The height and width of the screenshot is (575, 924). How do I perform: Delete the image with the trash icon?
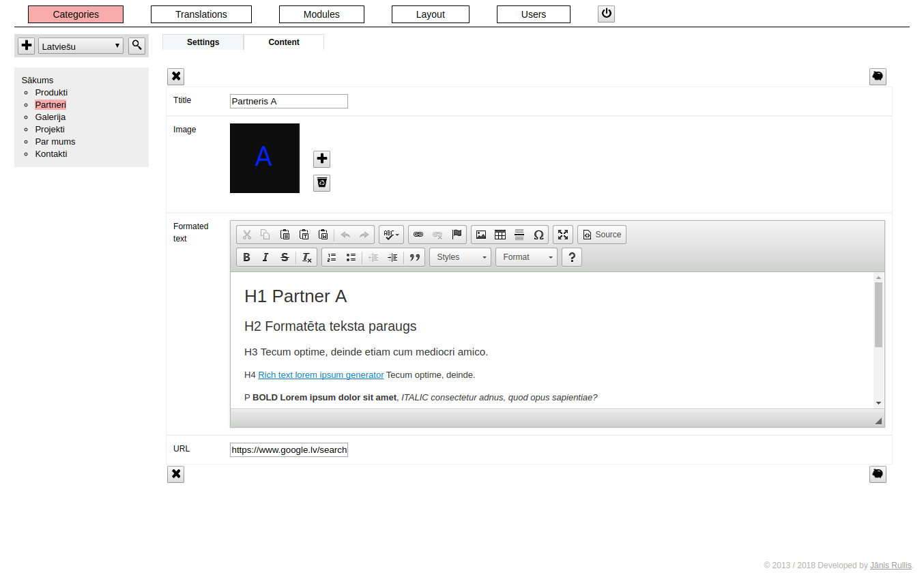pos(321,183)
